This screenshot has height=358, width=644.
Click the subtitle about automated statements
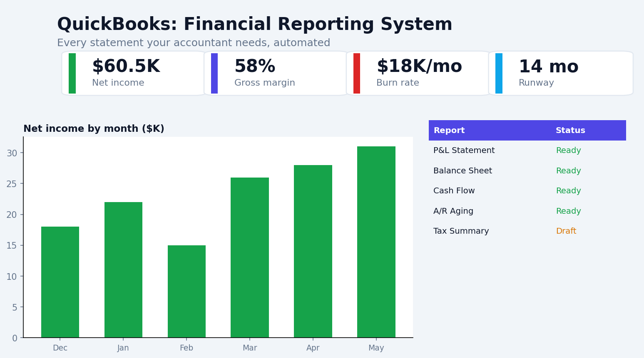coord(194,43)
